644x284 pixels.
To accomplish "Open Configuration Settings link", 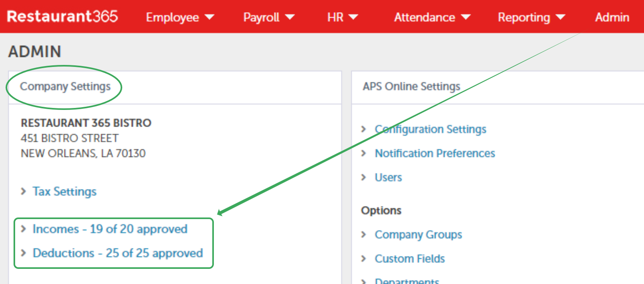I will pyautogui.click(x=431, y=129).
